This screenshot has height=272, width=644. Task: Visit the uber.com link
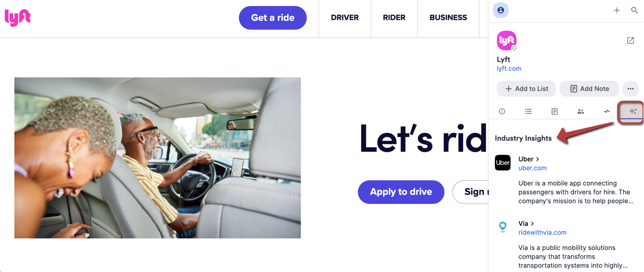coord(532,168)
